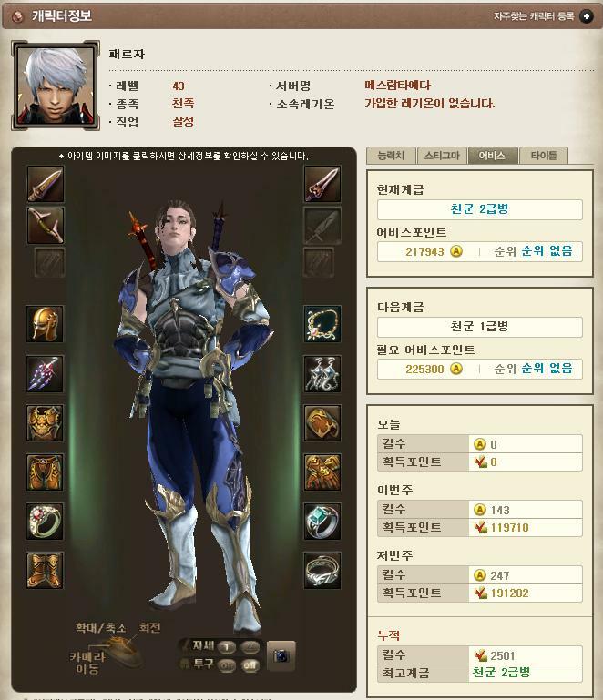Switch to the 스티그마 tab
This screenshot has height=700, width=603.
pyautogui.click(x=442, y=156)
